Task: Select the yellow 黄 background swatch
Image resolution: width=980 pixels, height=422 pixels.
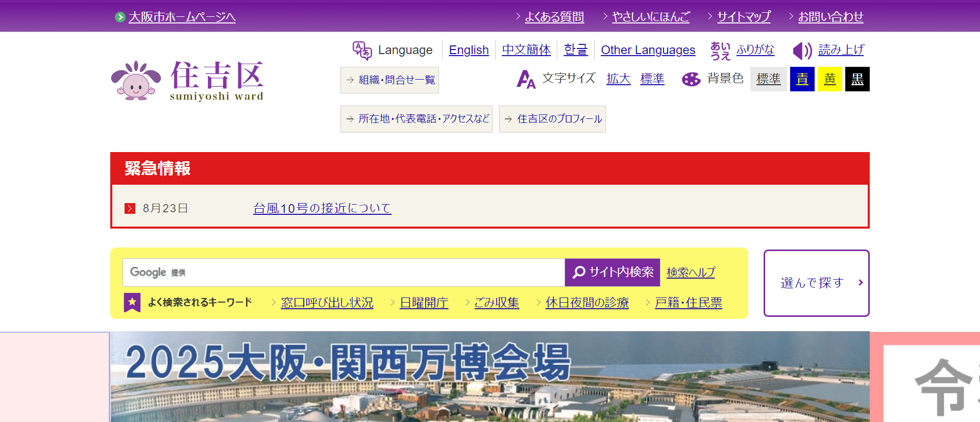Action: [x=830, y=79]
